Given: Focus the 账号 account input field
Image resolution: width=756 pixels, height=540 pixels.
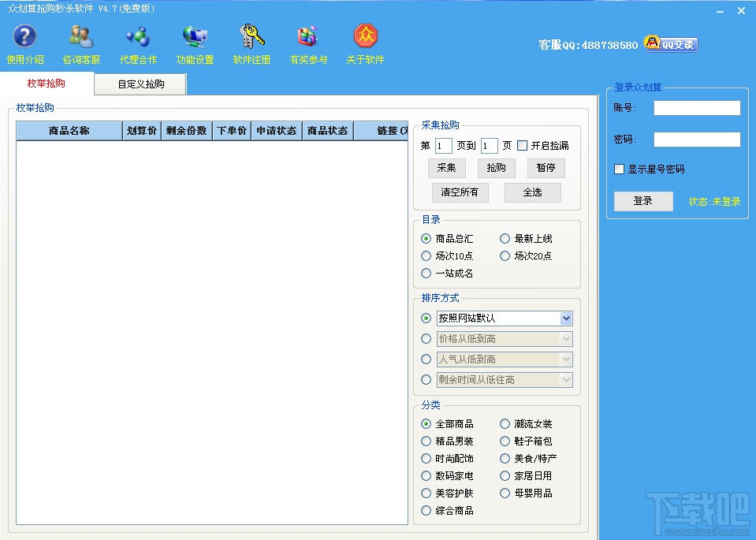Looking at the screenshot, I should coord(697,108).
